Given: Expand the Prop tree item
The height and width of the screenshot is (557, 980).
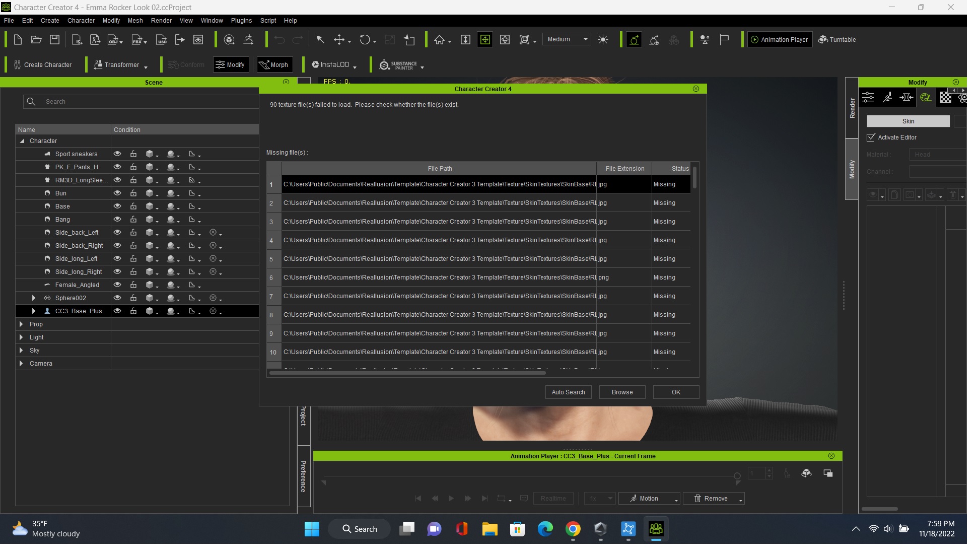Looking at the screenshot, I should click(21, 324).
